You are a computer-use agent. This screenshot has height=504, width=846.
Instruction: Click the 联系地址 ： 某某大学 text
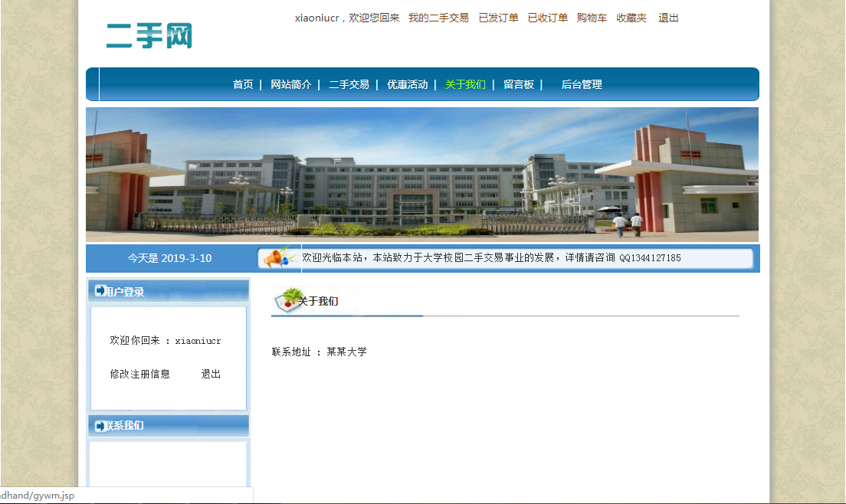[x=319, y=352]
